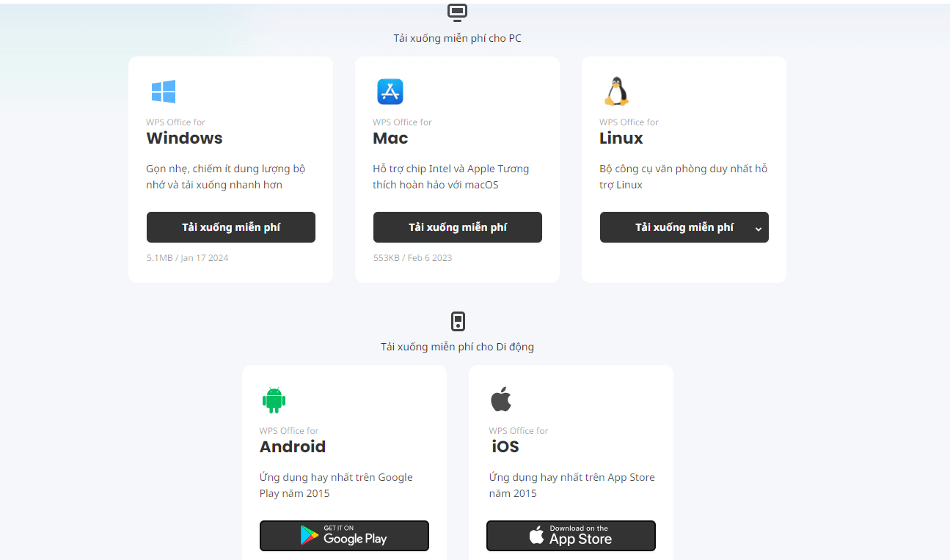The image size is (950, 560).
Task: Expand the Linux download options arrow
Action: 759,229
